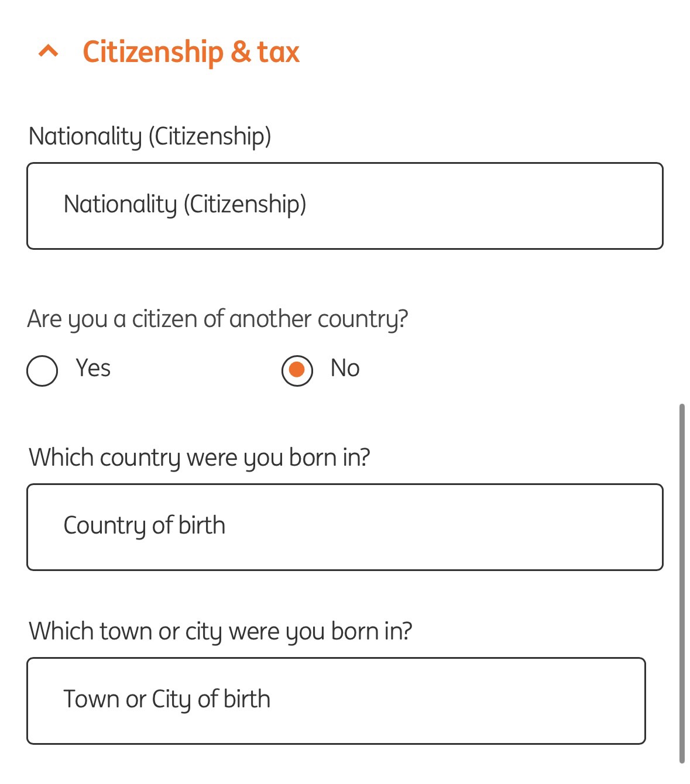The height and width of the screenshot is (784, 690).
Task: Select the No radio button circle
Action: 297,370
